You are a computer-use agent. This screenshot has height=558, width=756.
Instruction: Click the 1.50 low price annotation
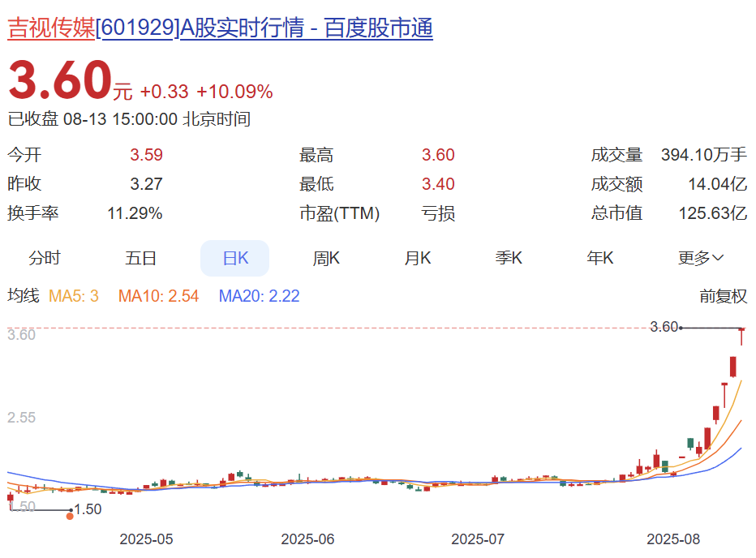88,509
